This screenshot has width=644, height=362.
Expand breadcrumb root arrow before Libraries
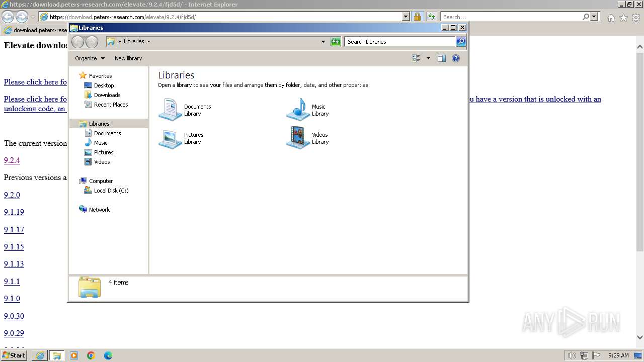[x=120, y=42]
